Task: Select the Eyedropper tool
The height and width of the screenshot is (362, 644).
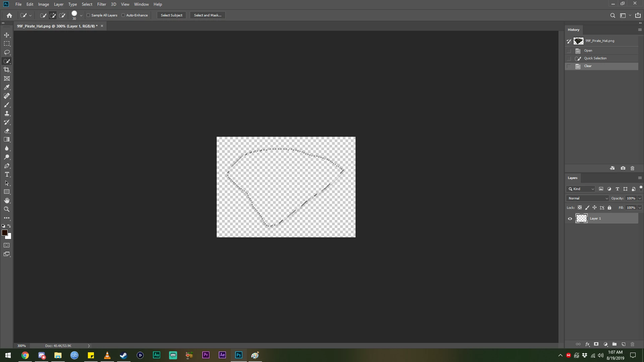Action: click(x=7, y=87)
